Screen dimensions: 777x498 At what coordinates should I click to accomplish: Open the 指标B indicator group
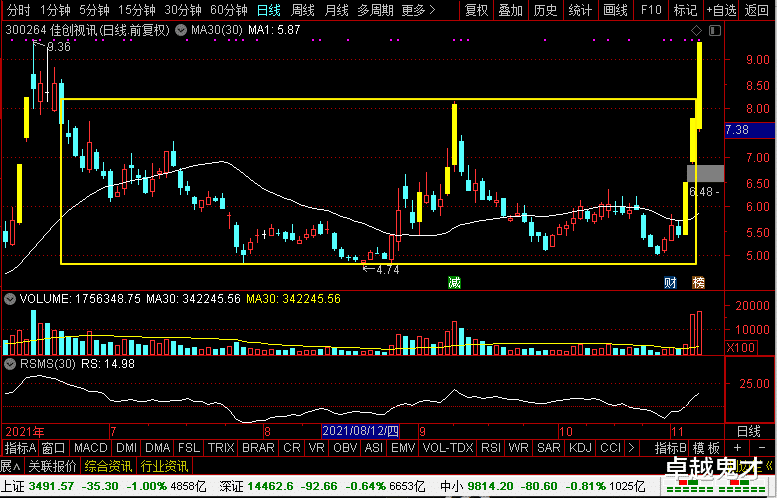[670, 448]
